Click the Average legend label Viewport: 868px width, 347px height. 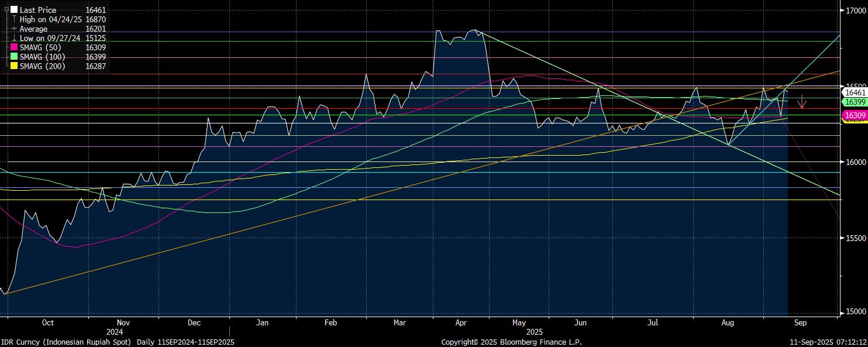click(34, 29)
